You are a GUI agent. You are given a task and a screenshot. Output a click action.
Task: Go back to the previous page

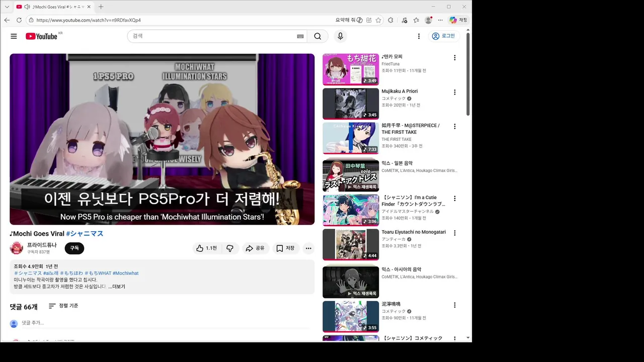[7, 20]
